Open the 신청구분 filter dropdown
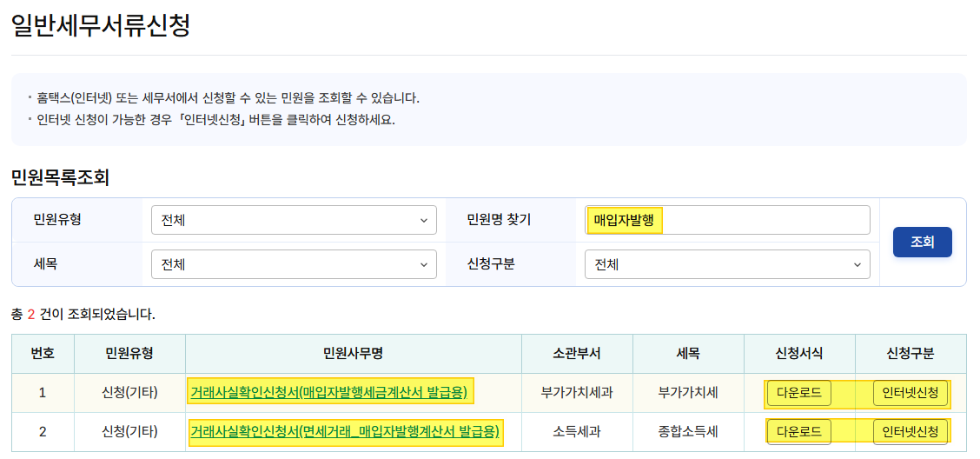980x459 pixels. (x=727, y=264)
